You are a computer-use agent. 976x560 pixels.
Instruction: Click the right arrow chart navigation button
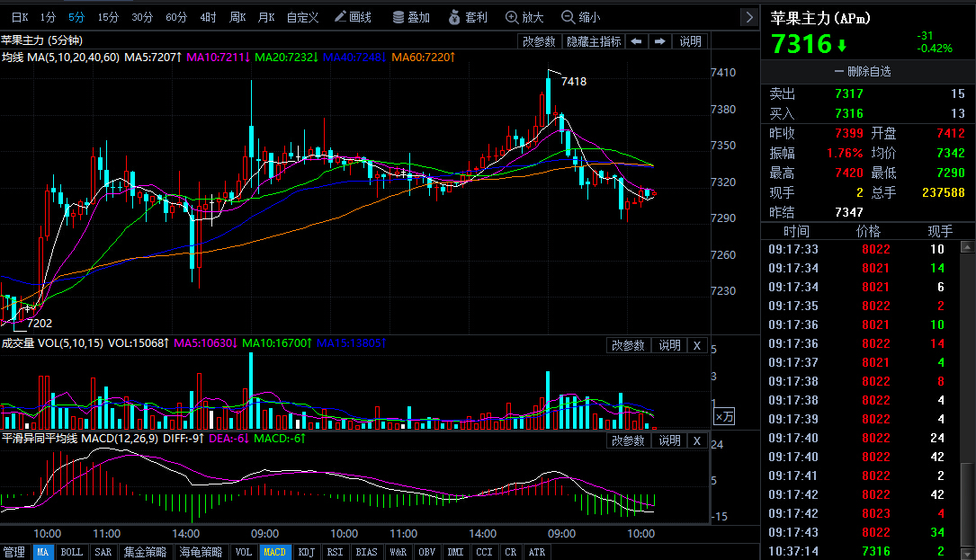(659, 41)
